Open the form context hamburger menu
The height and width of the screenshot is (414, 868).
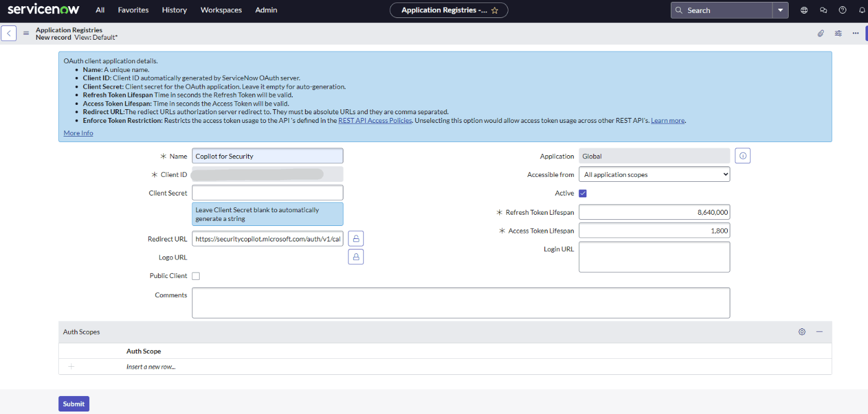click(x=26, y=34)
